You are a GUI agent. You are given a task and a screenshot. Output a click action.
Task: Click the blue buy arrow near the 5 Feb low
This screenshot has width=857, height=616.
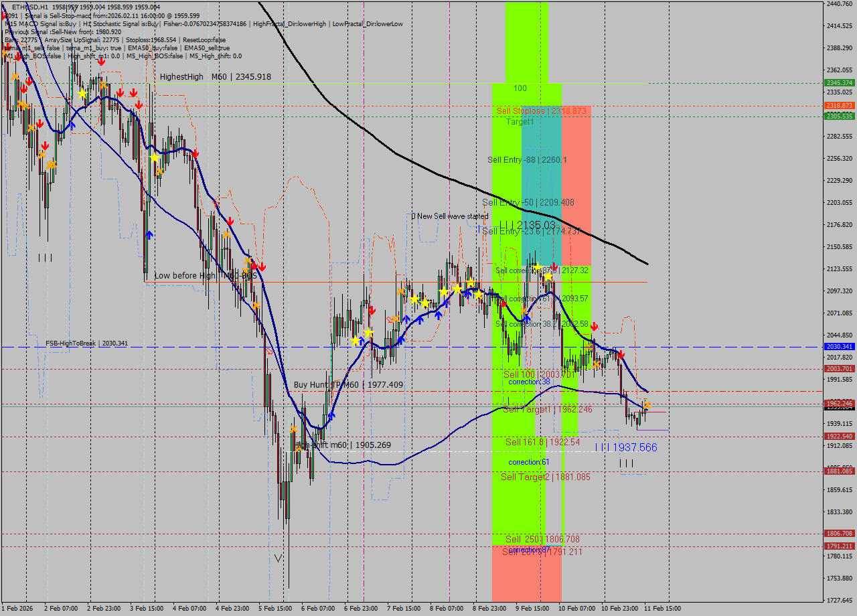point(331,416)
